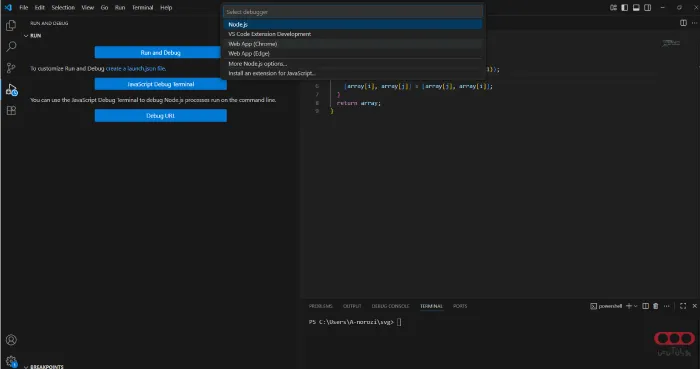The width and height of the screenshot is (700, 369).
Task: Switch to the TERMINAL tab
Action: tap(431, 306)
